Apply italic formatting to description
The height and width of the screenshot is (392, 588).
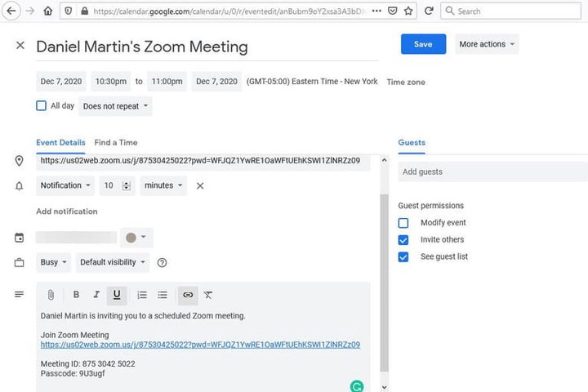(96, 295)
